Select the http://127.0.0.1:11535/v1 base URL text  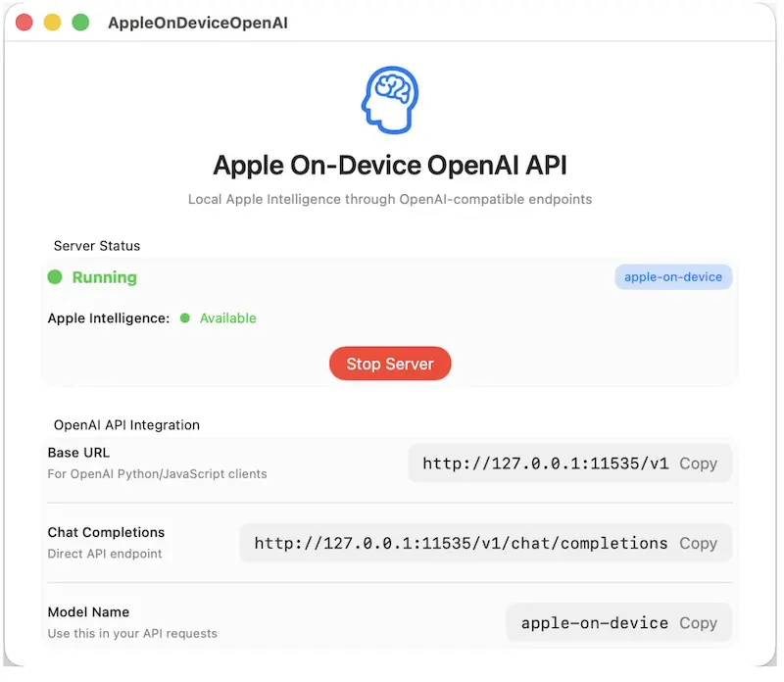coord(546,463)
